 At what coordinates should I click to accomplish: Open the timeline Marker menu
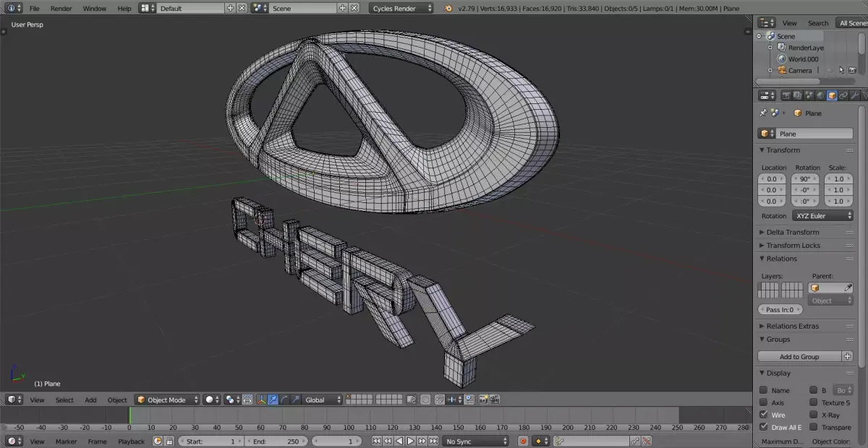point(66,441)
